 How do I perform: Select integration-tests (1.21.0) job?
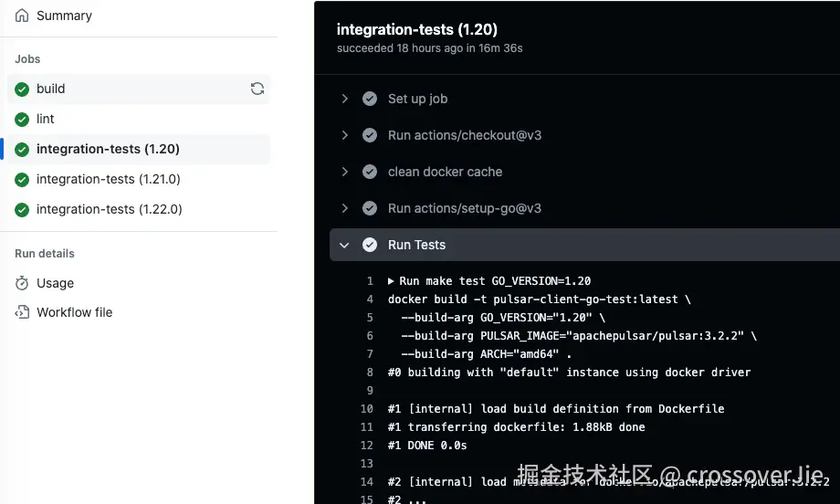[108, 179]
